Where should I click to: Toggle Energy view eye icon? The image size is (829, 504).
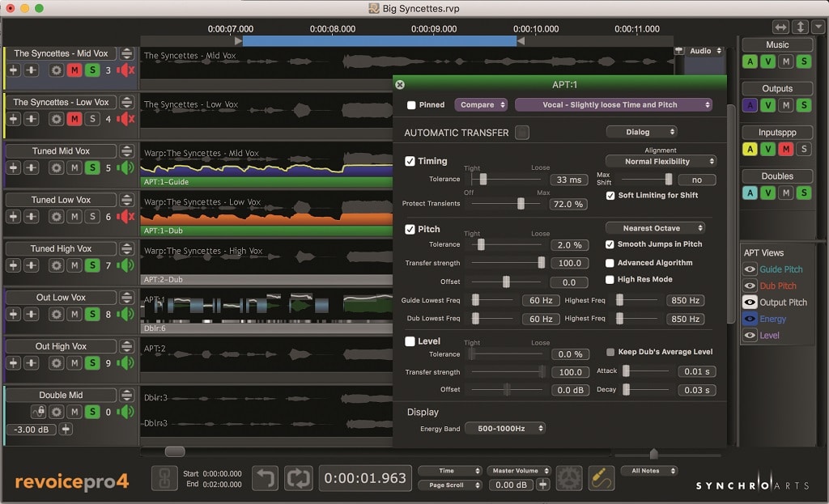(750, 319)
